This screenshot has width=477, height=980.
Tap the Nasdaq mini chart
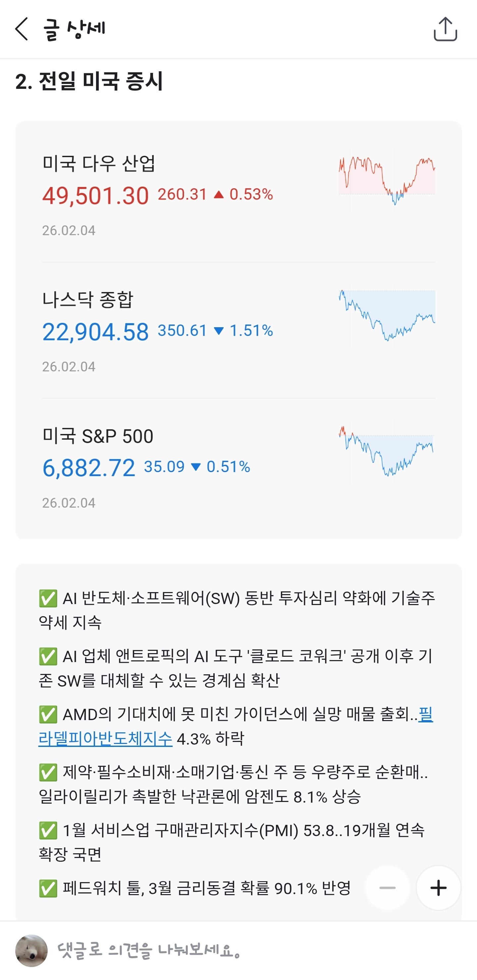point(387,316)
